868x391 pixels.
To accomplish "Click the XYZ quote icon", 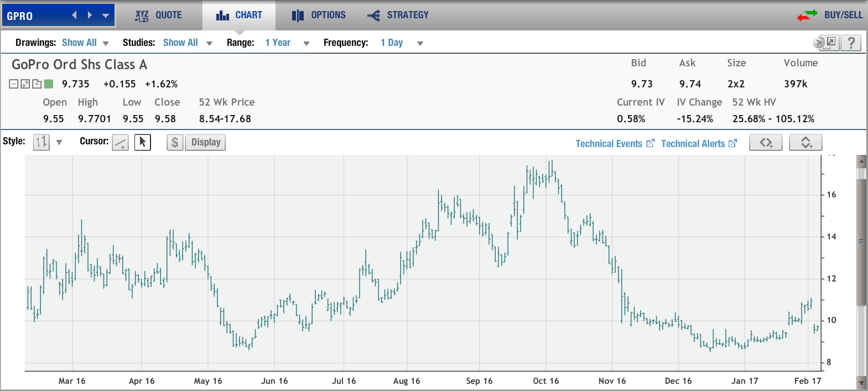I will [x=142, y=16].
